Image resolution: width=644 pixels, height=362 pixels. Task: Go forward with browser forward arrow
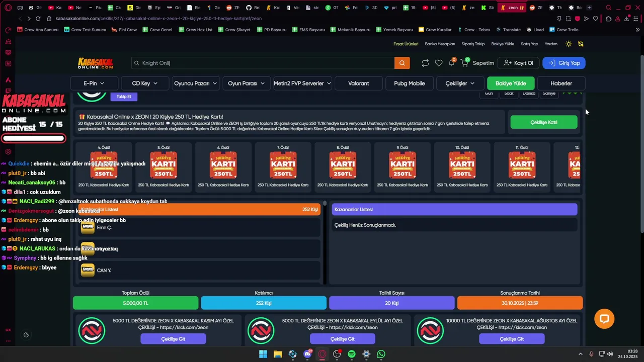pos(29,19)
